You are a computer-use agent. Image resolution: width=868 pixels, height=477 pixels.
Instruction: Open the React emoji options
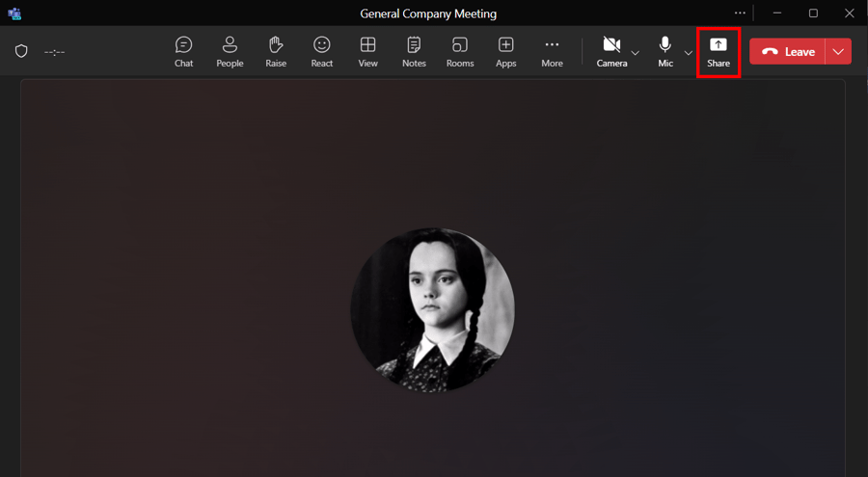tap(321, 52)
